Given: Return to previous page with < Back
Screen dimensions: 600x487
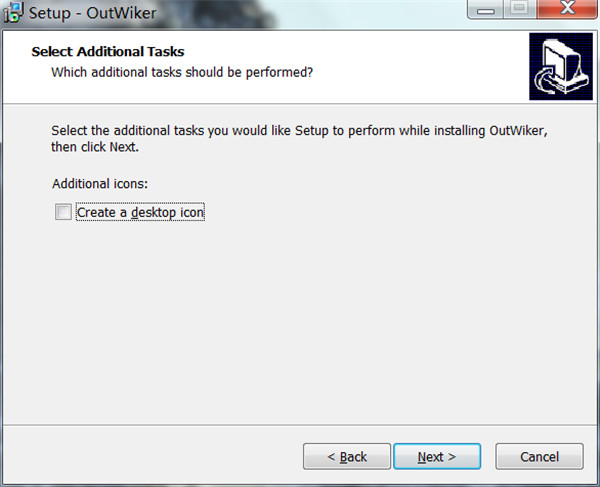Looking at the screenshot, I should [347, 456].
